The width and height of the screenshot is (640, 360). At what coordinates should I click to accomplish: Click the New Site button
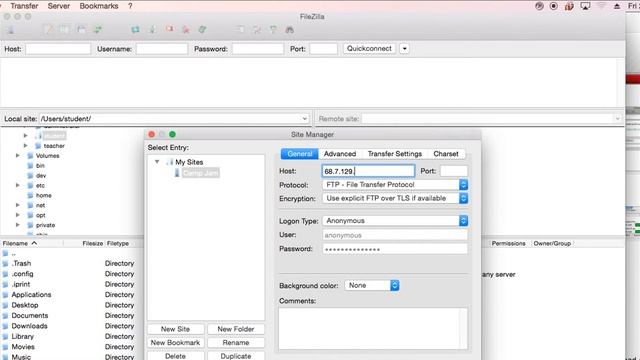pos(176,329)
